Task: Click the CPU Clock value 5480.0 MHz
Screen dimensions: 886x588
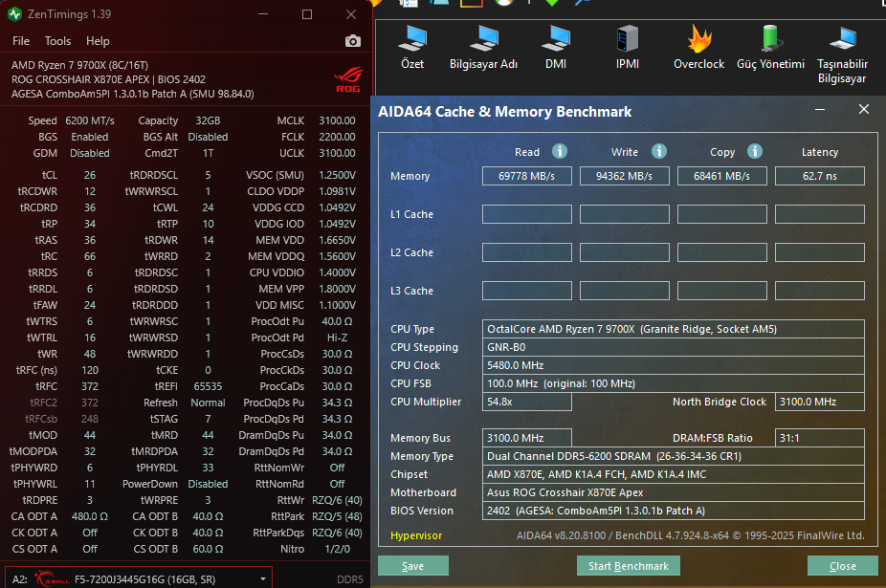Action: tap(673, 365)
